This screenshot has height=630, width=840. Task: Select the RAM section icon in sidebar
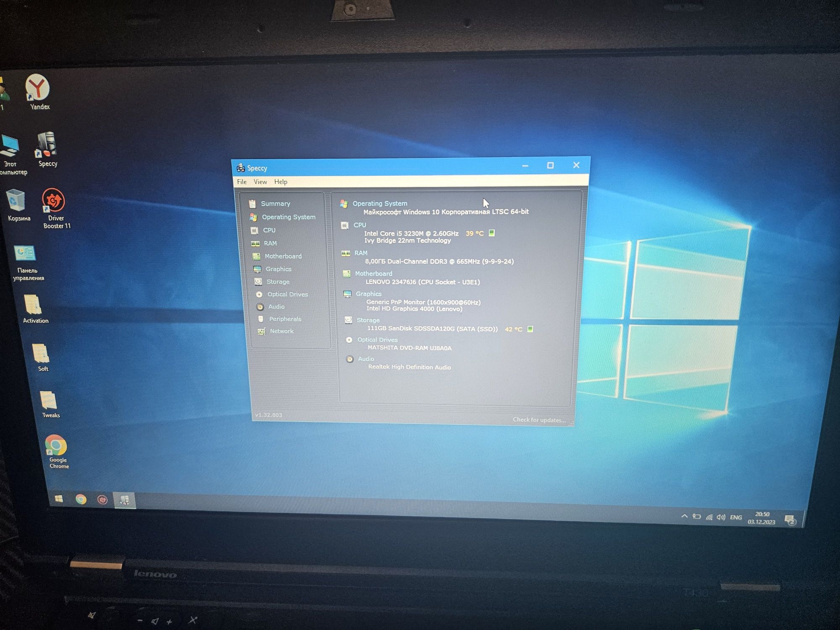coord(257,243)
